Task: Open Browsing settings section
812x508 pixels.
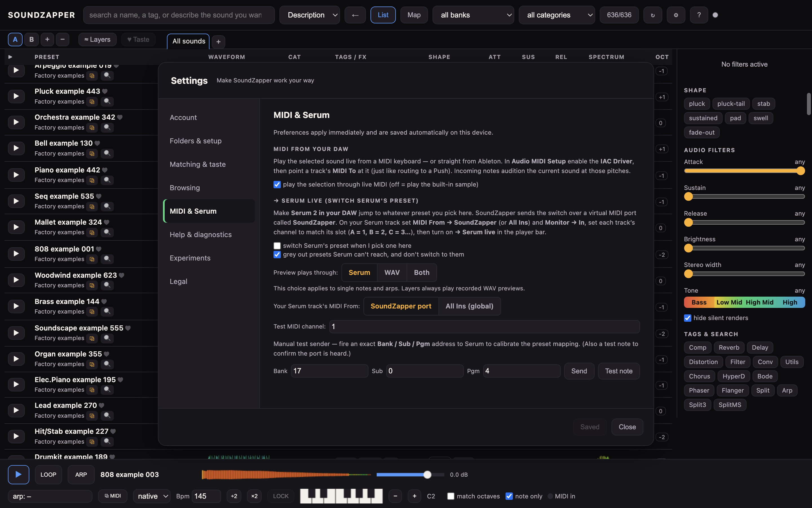Action: pos(209,188)
